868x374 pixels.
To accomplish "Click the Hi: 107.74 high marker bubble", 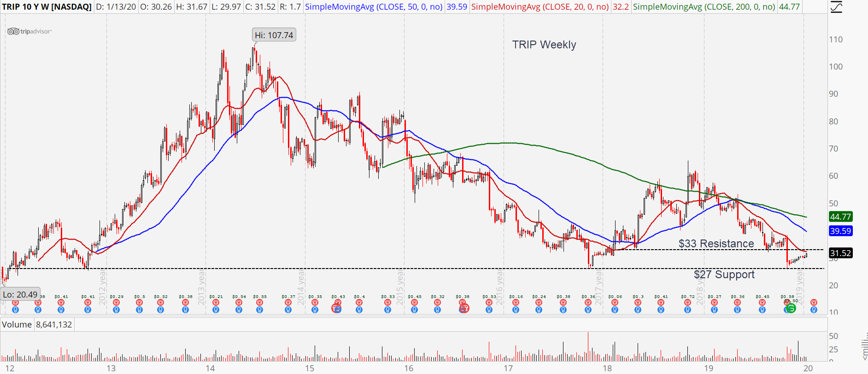I will 274,35.
